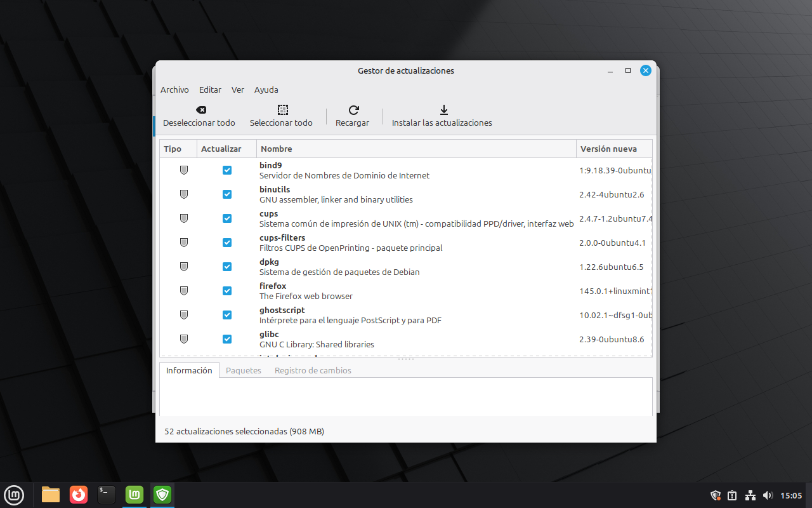Switch to the Registro de cambios tab
This screenshot has height=508, width=812.
coord(313,370)
